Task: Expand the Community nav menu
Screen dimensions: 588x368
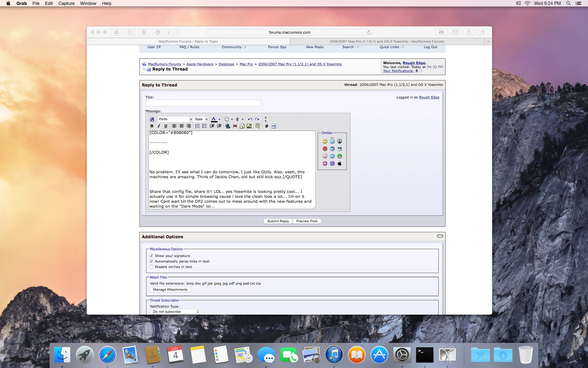Action: coord(234,47)
